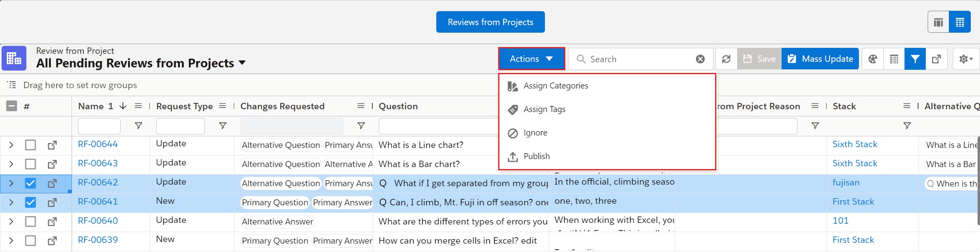
Task: Open the Sixth Stack link for RF-00644
Action: 855,144
